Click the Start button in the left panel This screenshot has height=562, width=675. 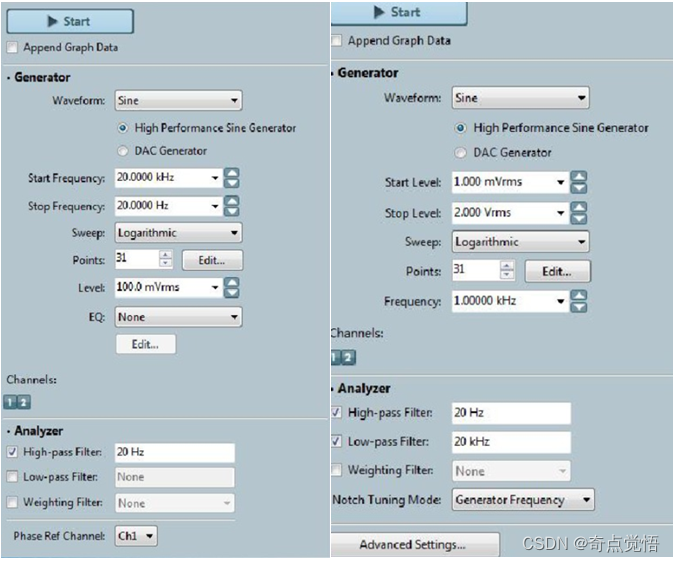(70, 21)
